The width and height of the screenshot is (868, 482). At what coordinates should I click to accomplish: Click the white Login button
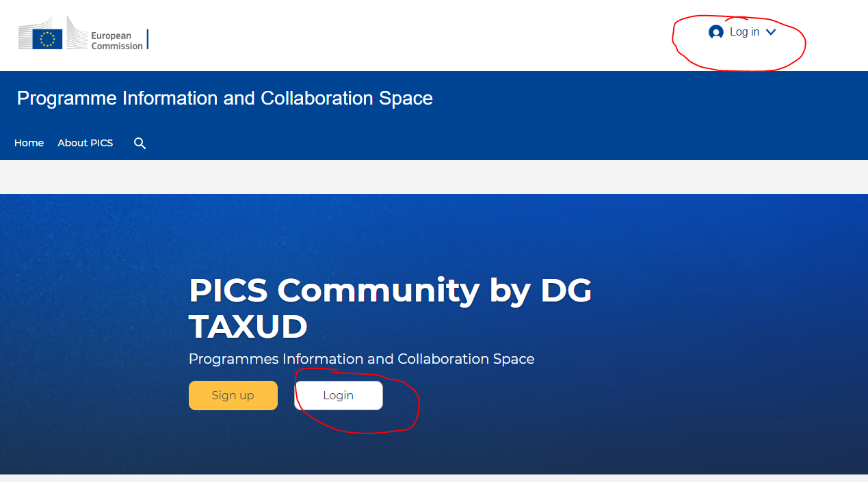339,395
